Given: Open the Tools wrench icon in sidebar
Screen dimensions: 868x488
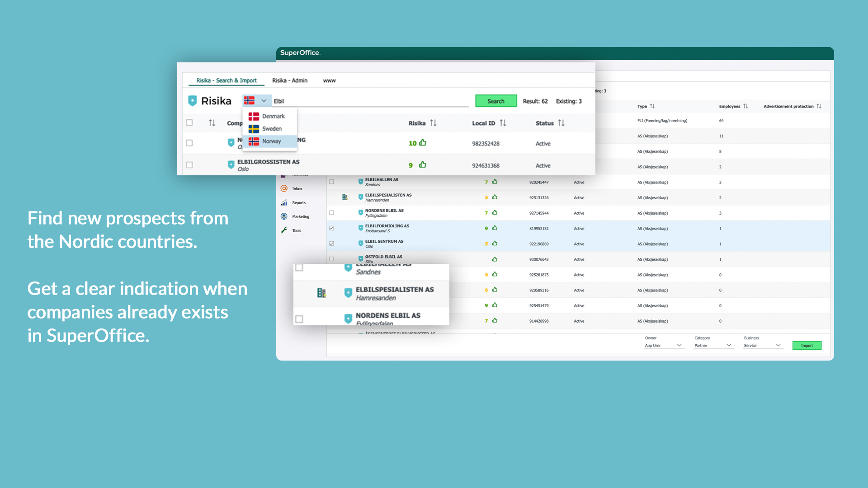Looking at the screenshot, I should [284, 230].
